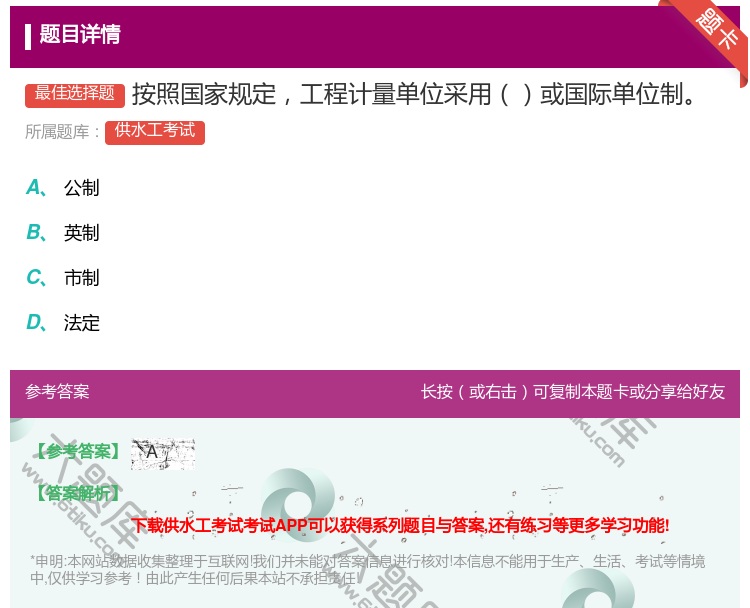Click the 参考答案 section header
Screen dimensions: 750x608
57,392
